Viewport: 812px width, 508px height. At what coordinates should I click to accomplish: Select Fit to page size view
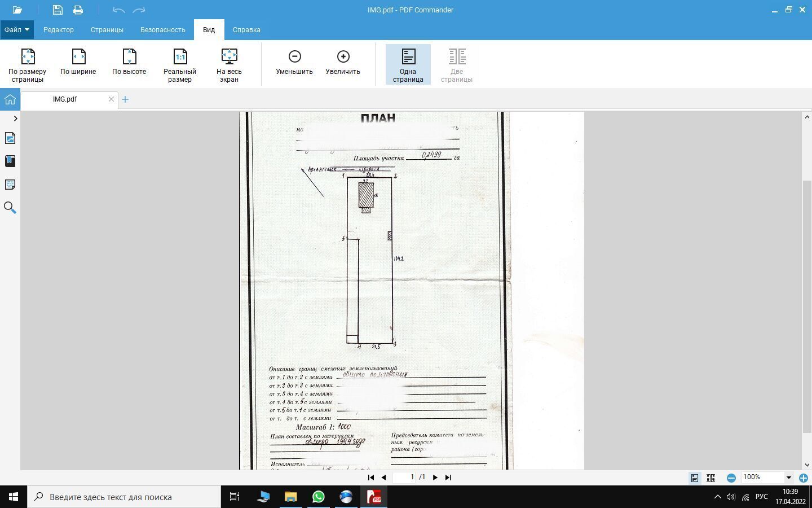pos(28,65)
